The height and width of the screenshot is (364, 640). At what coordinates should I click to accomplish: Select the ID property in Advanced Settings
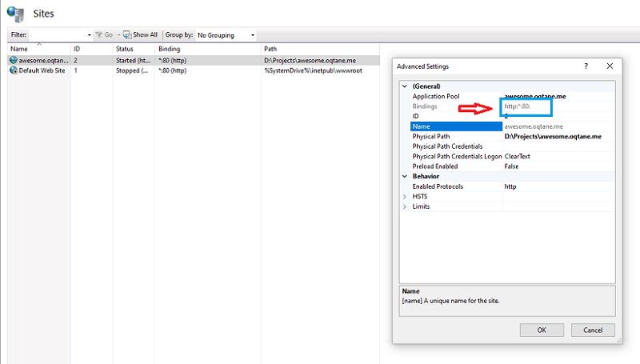coord(415,116)
